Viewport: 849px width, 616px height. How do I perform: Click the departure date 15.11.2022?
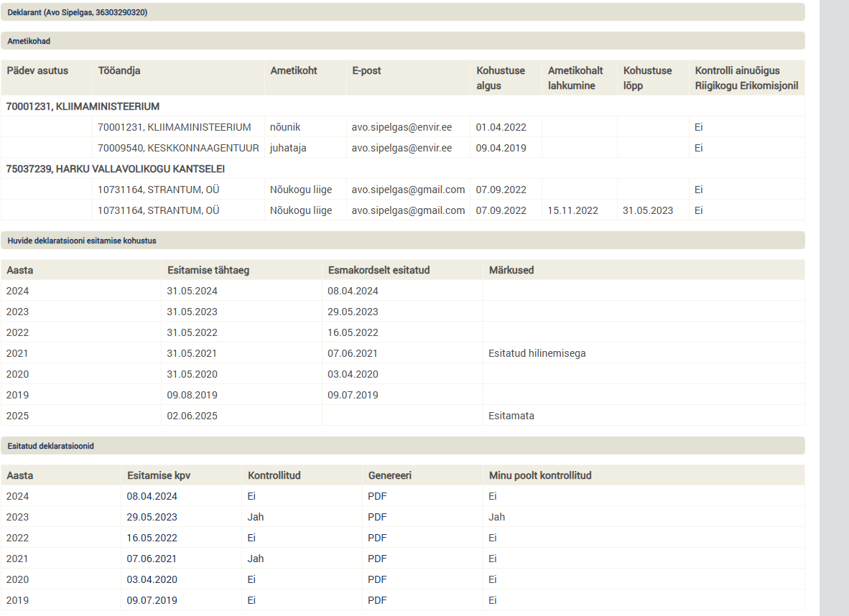tap(572, 210)
